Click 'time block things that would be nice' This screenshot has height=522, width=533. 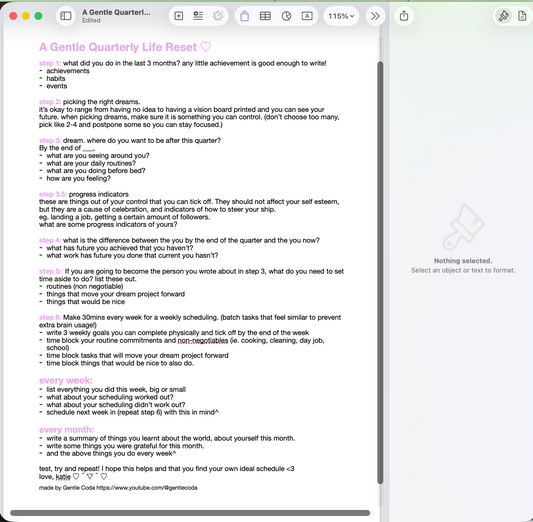[x=120, y=363]
